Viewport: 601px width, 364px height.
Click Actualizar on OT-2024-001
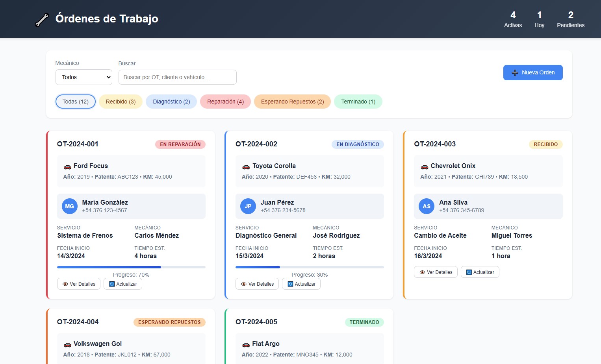123,284
